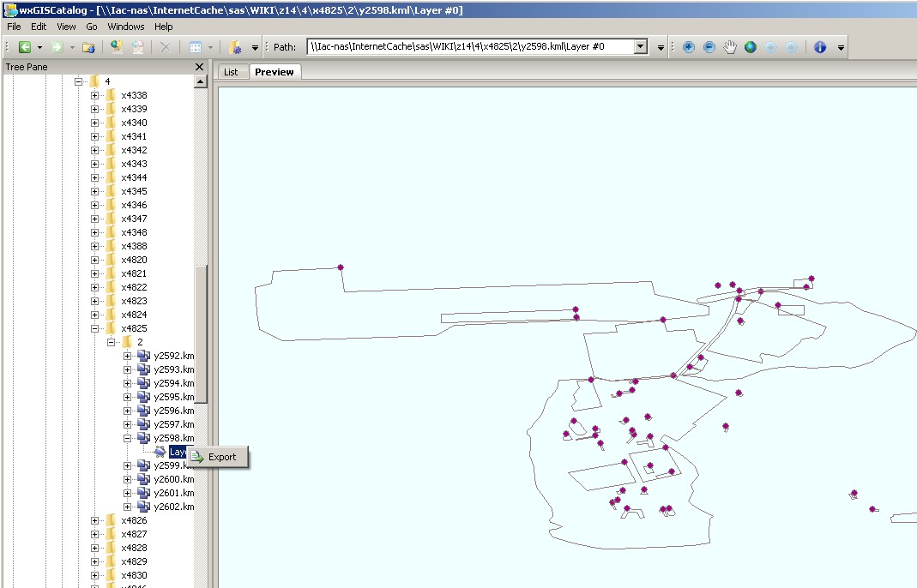Click the Connect Folder toolbar icon
The width and height of the screenshot is (917, 588).
[117, 47]
